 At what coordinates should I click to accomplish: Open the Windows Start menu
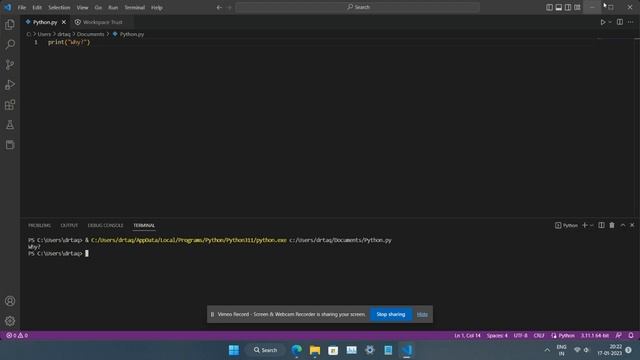point(234,350)
